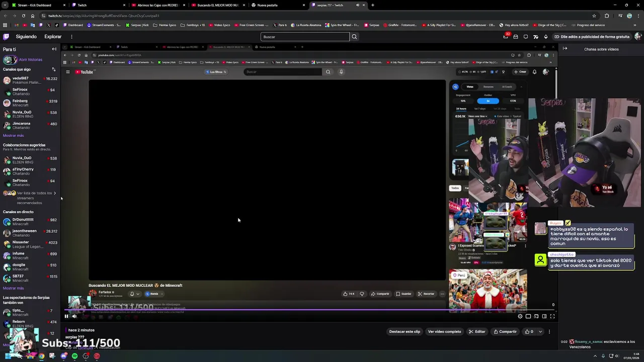Click the Compartir clip button
The image size is (644, 362).
505,332
